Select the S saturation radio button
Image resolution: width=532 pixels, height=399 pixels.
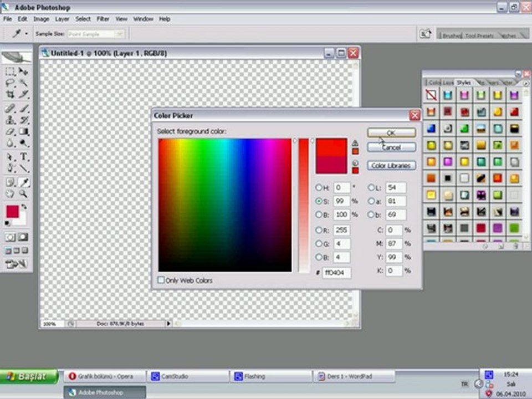pos(319,201)
